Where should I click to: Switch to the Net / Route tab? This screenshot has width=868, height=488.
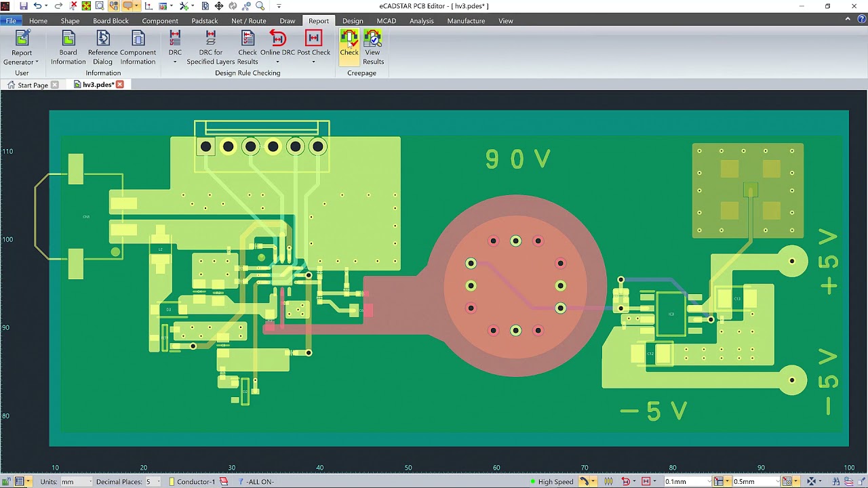[x=249, y=21]
